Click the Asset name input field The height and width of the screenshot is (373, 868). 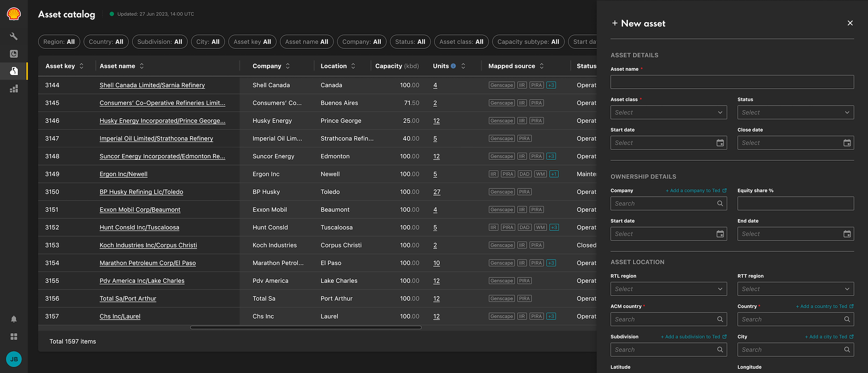732,82
